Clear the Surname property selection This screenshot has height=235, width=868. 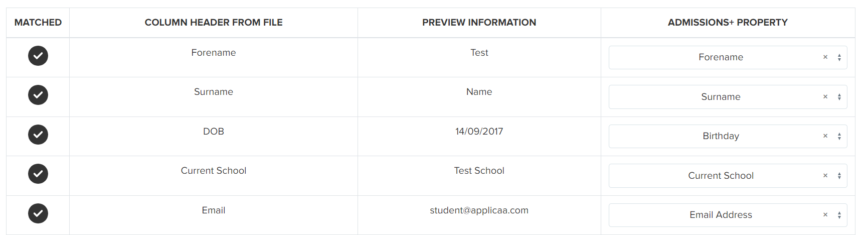click(825, 97)
